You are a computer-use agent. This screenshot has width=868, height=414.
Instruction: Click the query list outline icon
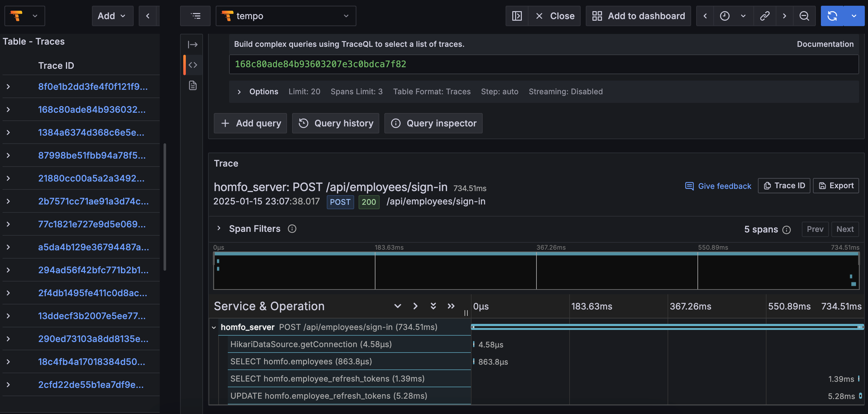195,16
